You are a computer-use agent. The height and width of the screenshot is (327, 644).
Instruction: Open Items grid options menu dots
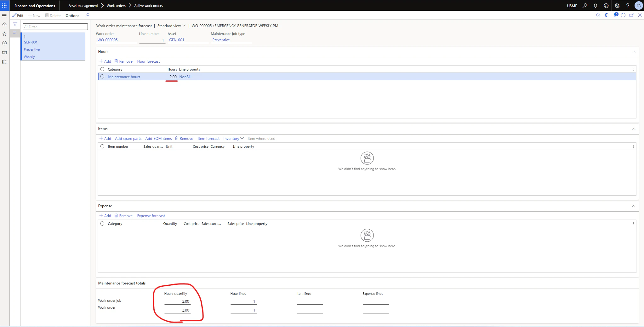634,146
